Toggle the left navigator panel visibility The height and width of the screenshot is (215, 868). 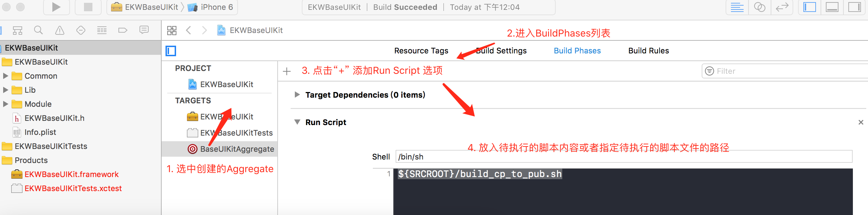(810, 7)
